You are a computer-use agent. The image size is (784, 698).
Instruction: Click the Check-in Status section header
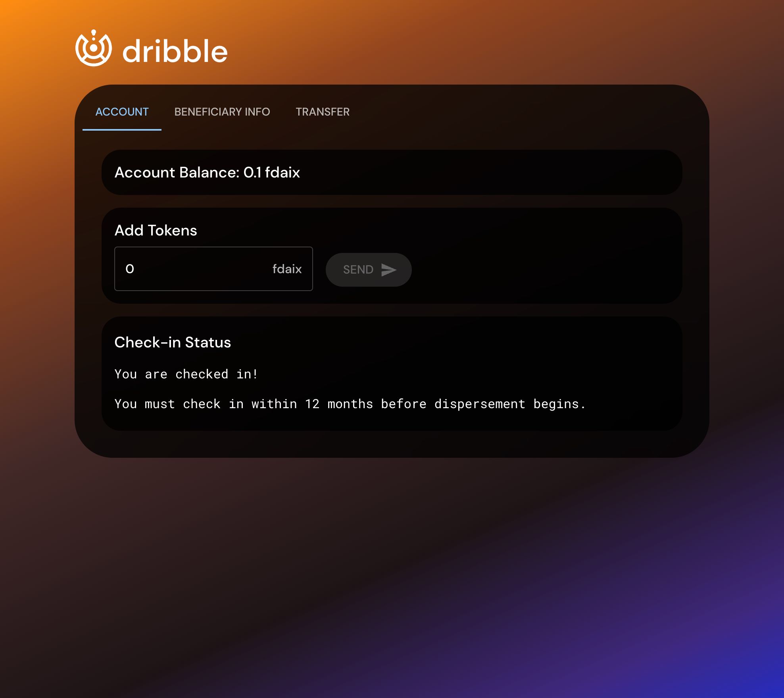pyautogui.click(x=172, y=342)
